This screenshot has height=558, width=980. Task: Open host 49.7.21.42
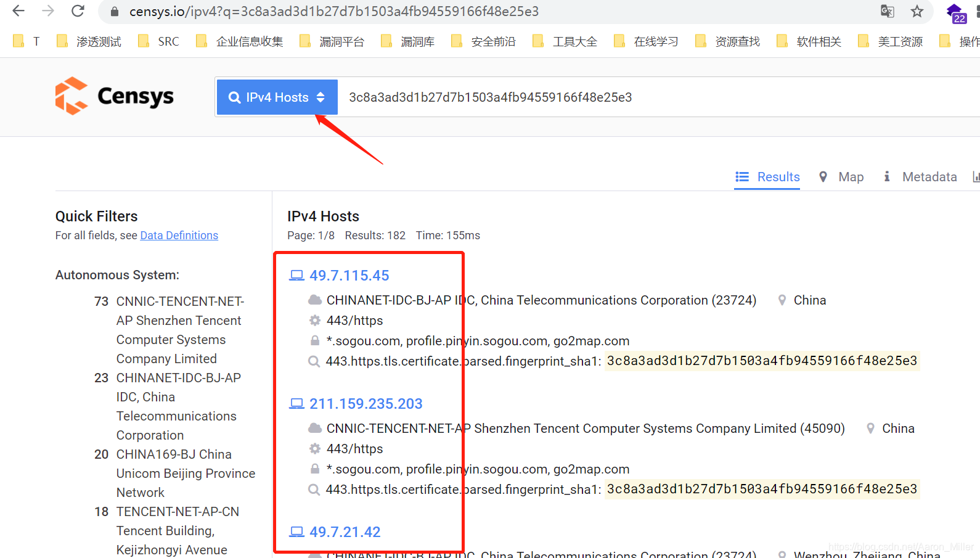click(345, 532)
